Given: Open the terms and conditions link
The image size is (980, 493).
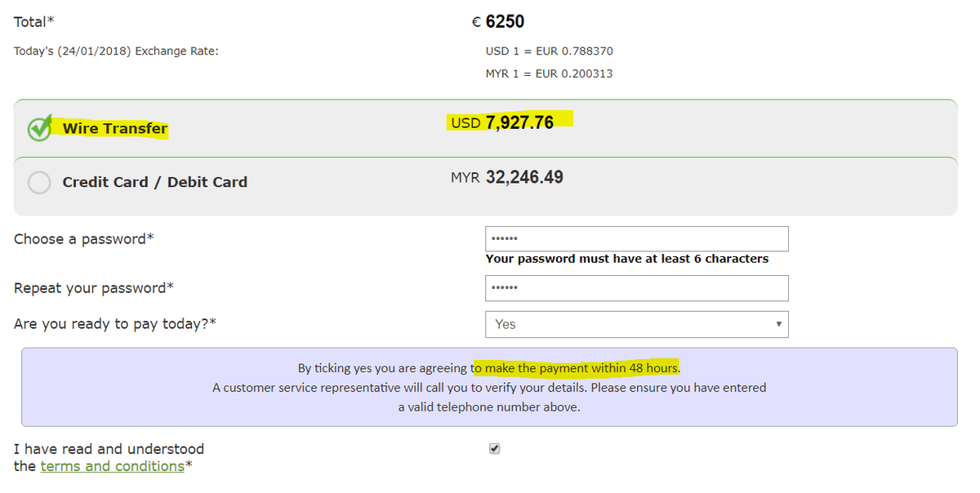Looking at the screenshot, I should (112, 466).
